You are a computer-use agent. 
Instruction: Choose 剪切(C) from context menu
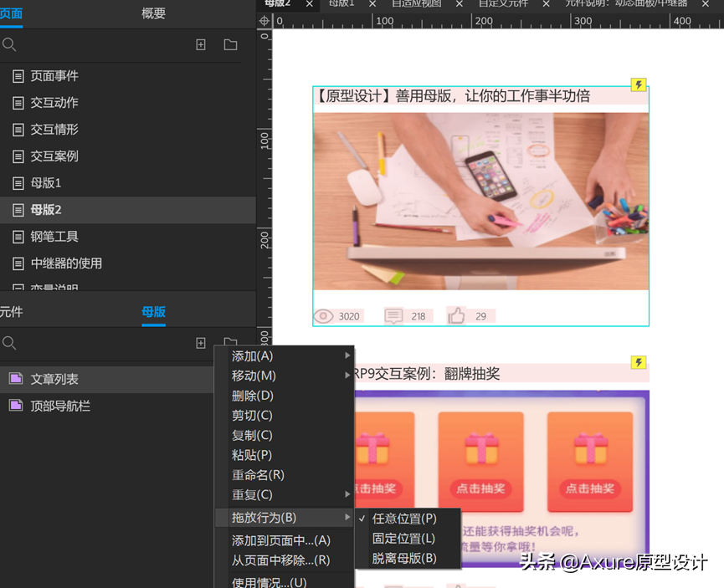[x=285, y=416]
